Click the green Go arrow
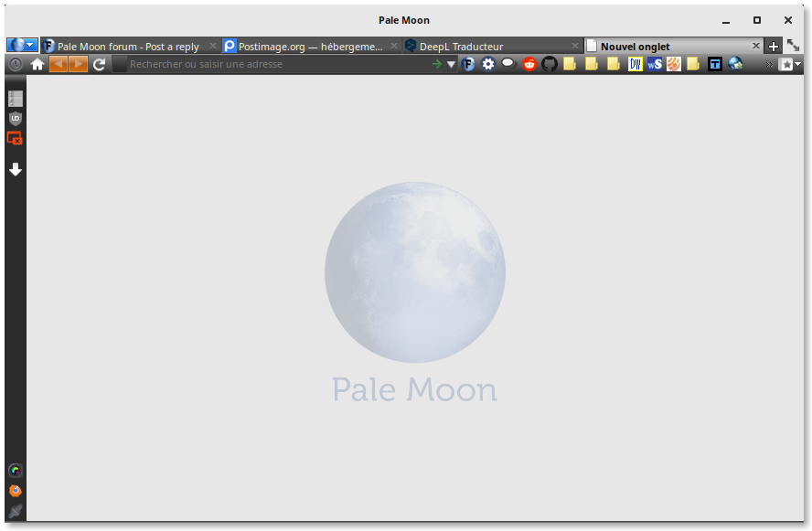The image size is (812, 531). 436,64
